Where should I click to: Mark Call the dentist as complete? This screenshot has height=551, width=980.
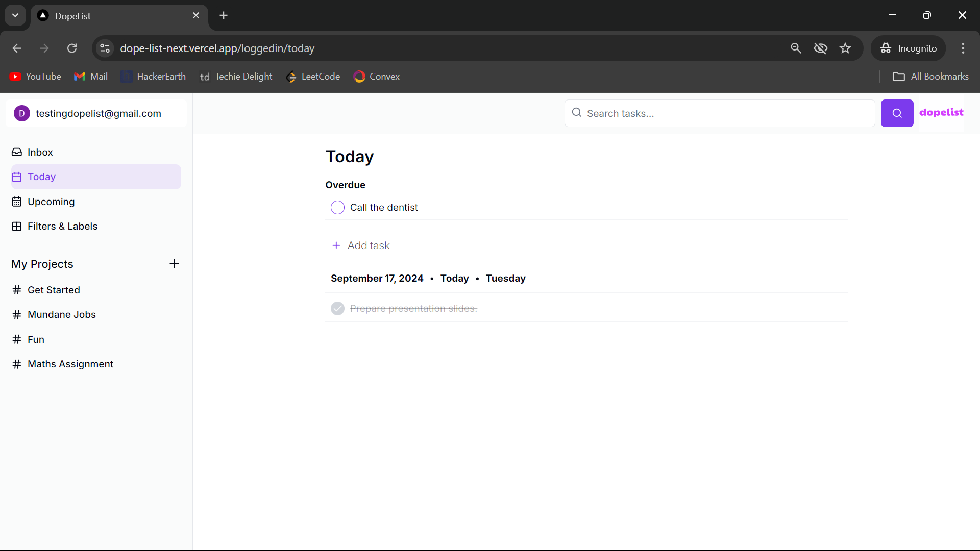coord(337,208)
